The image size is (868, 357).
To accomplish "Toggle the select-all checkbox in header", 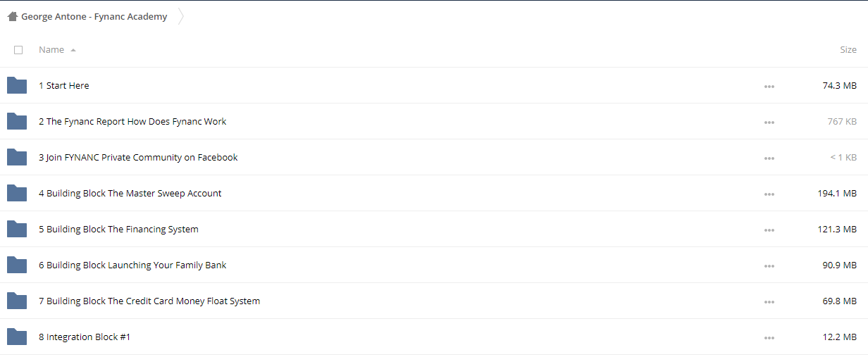I will 18,50.
